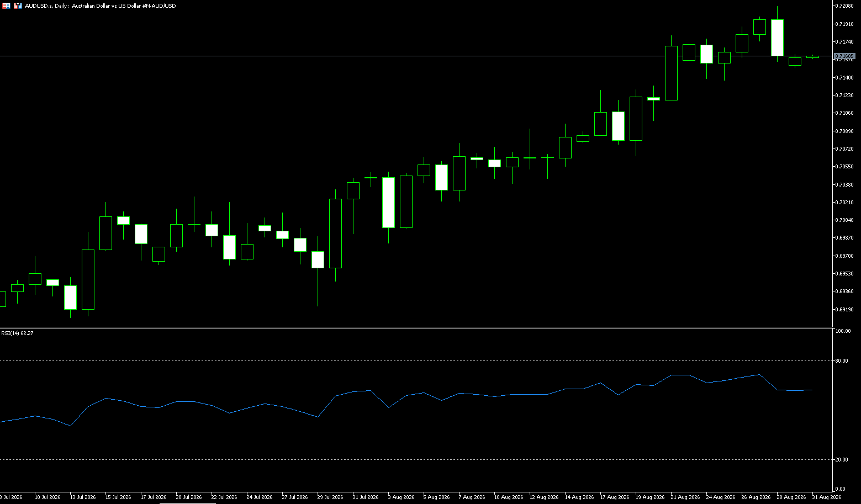Click the 21 Aug 2026 date label

click(x=685, y=497)
